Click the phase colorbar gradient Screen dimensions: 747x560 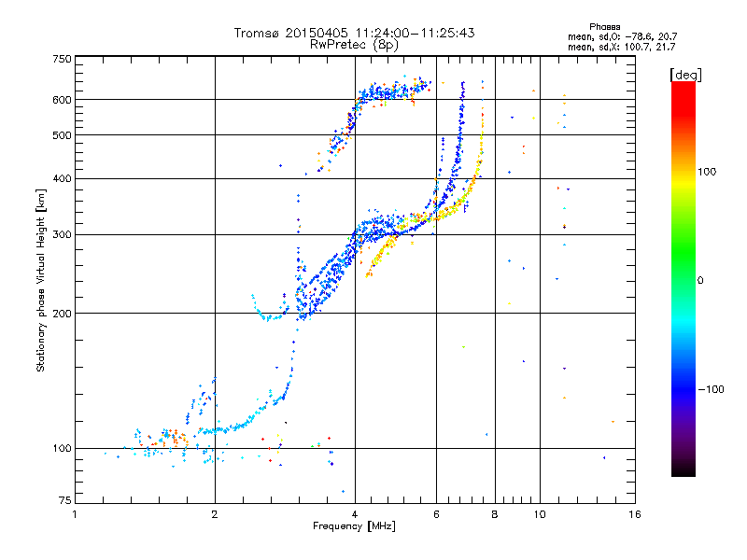684,278
